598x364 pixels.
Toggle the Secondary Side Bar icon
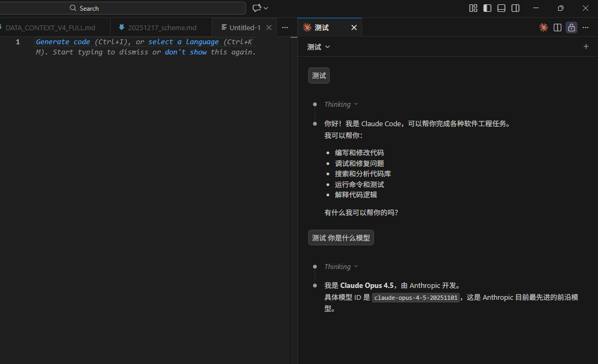(x=514, y=8)
